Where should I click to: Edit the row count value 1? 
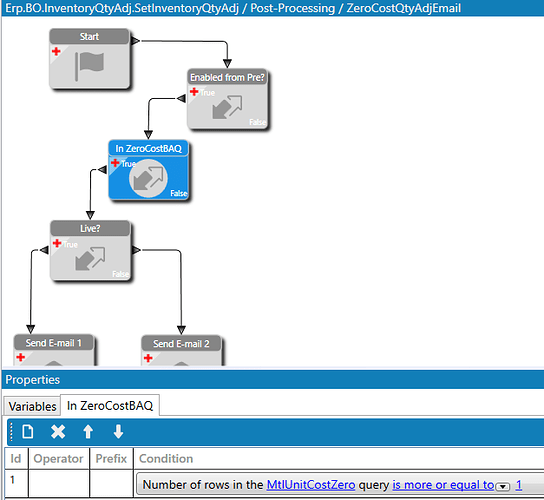[x=519, y=485]
